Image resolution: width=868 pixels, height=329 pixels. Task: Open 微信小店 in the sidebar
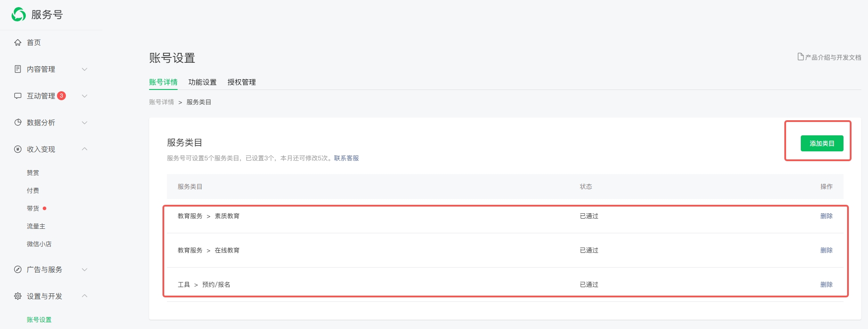39,244
